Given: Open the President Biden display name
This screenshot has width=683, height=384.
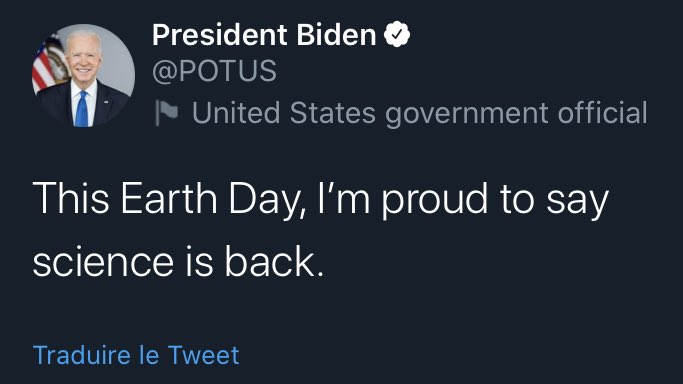Looking at the screenshot, I should (x=264, y=35).
